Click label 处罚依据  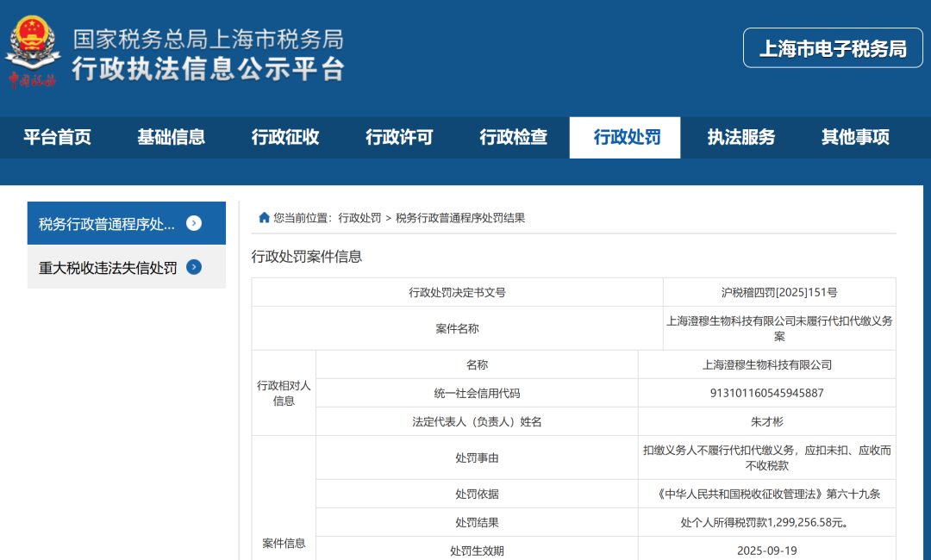tap(477, 495)
